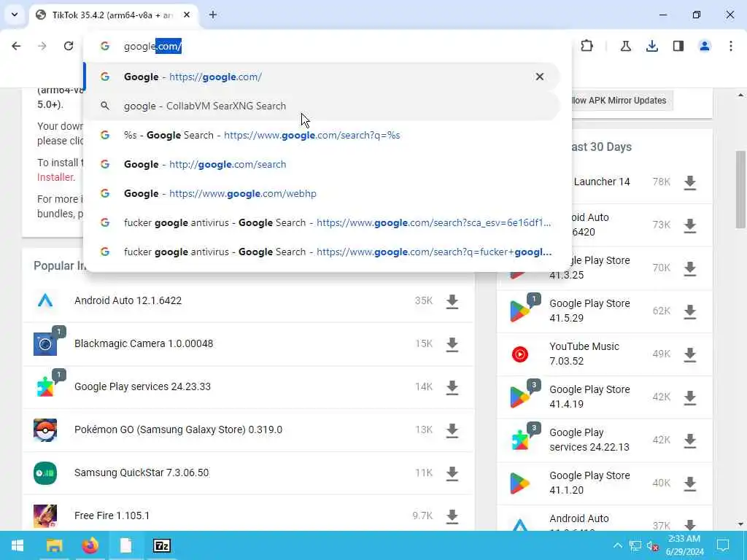Viewport: 747px width, 560px height.
Task: Open the Installer link in red
Action: pyautogui.click(x=55, y=177)
